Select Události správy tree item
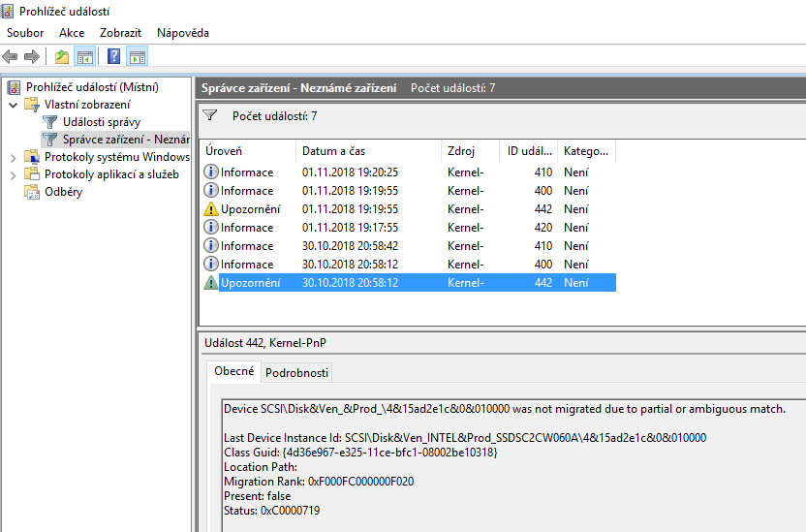806x532 pixels. (102, 122)
